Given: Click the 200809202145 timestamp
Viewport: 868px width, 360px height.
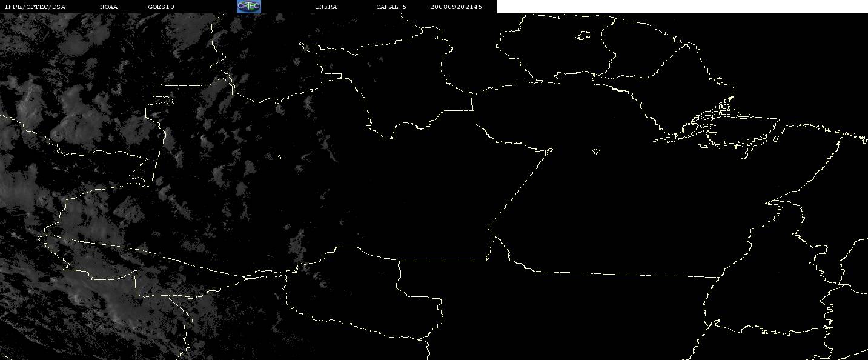Looking at the screenshot, I should pyautogui.click(x=456, y=7).
